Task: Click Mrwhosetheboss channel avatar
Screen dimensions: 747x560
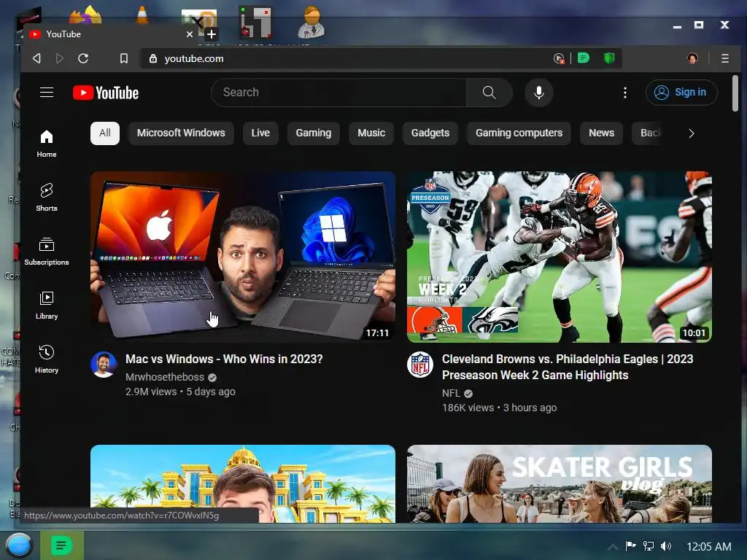Action: [x=104, y=365]
